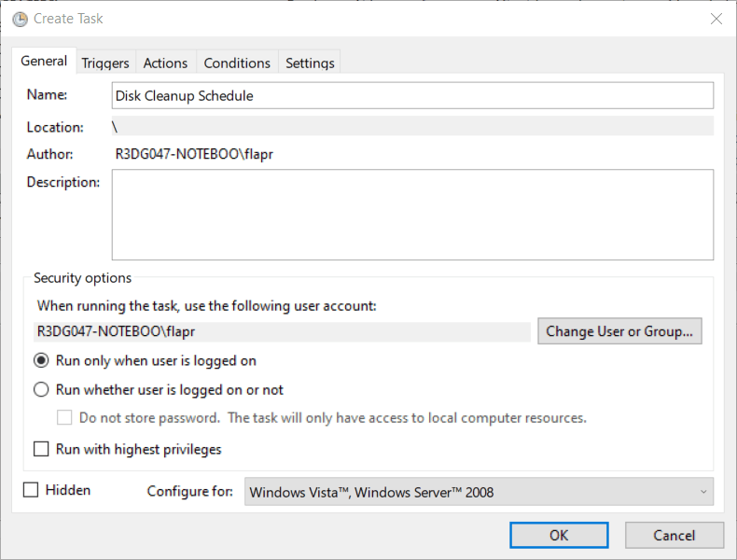This screenshot has height=560, width=737.
Task: Go to the Conditions tab
Action: (237, 63)
